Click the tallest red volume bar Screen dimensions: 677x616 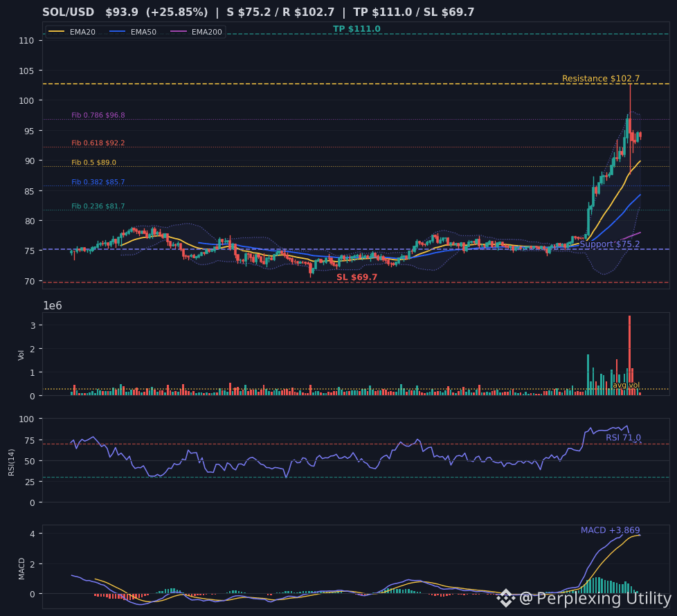(629, 355)
